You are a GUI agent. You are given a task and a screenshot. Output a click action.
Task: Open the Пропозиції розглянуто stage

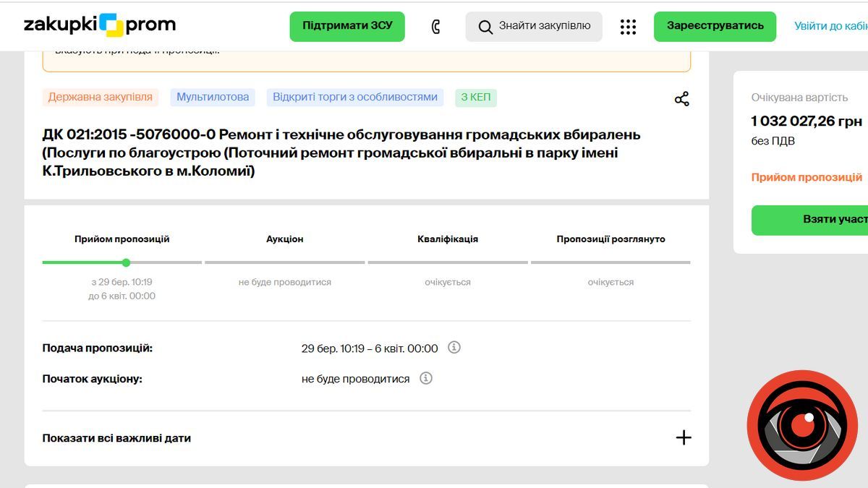(x=610, y=238)
